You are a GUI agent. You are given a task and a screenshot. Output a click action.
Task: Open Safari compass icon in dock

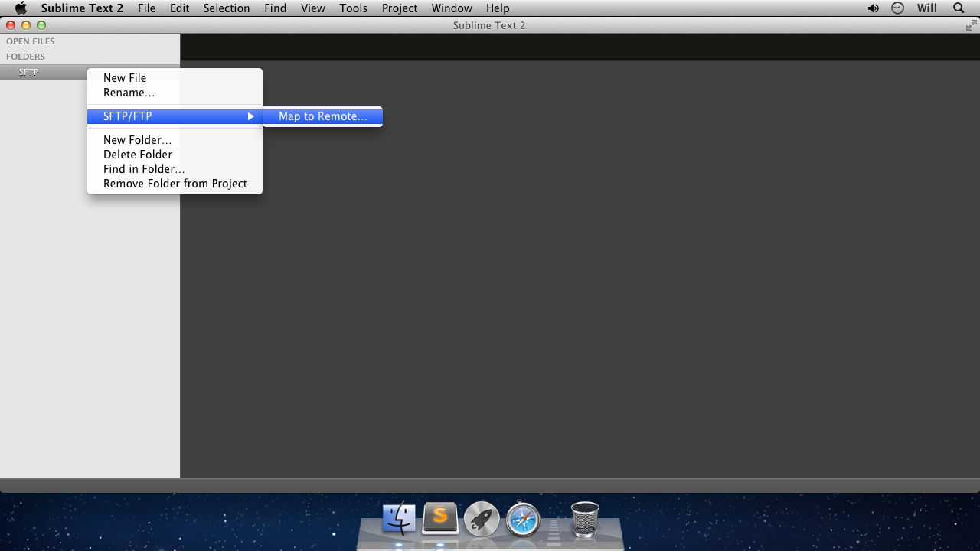(523, 520)
